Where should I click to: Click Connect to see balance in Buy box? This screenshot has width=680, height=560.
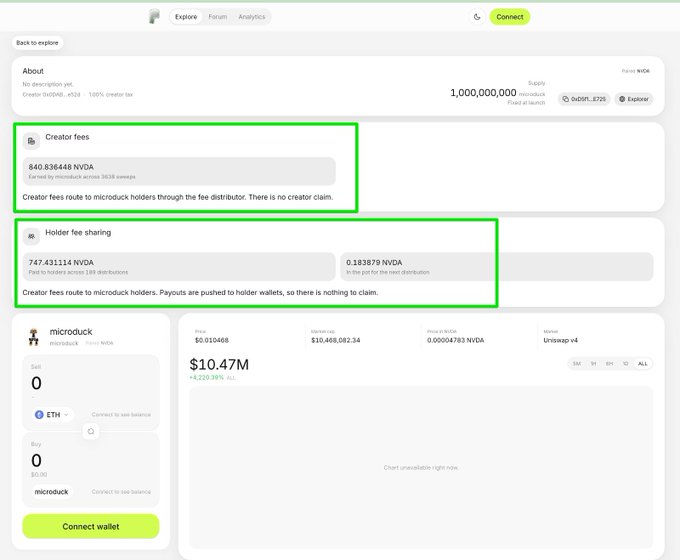[x=121, y=491]
